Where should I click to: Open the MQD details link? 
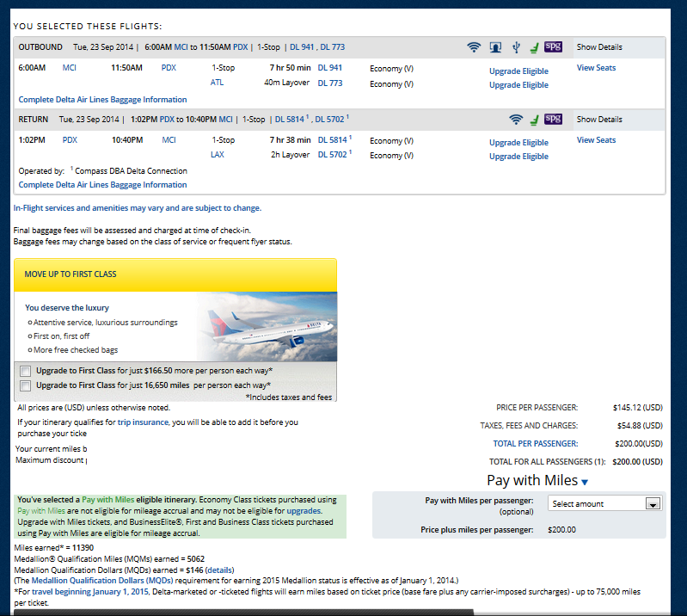pos(218,570)
